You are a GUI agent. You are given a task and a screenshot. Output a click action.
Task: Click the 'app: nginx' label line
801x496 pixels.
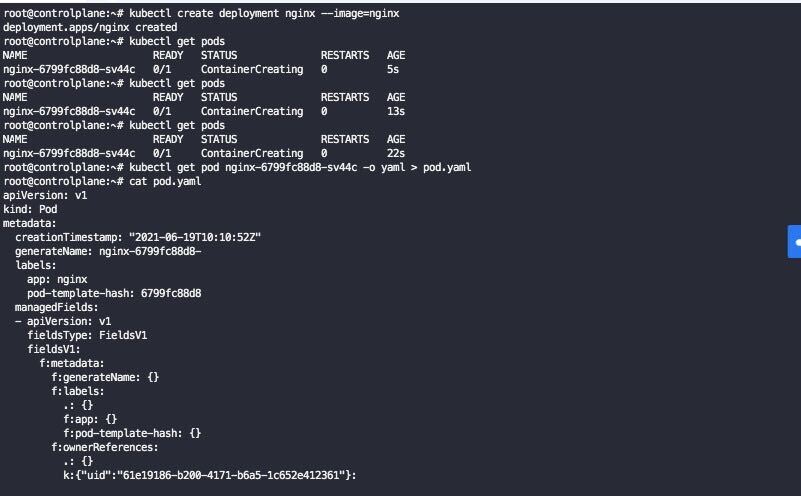[x=57, y=279]
